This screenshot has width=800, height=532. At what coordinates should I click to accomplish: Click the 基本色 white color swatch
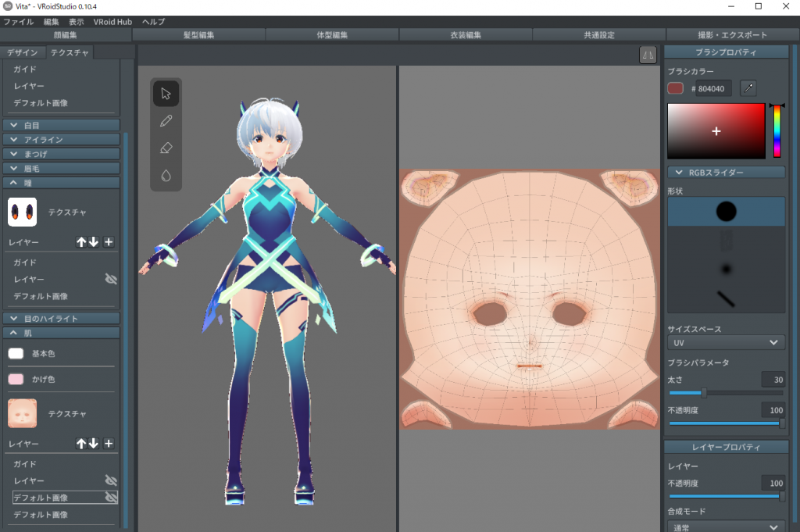point(16,354)
